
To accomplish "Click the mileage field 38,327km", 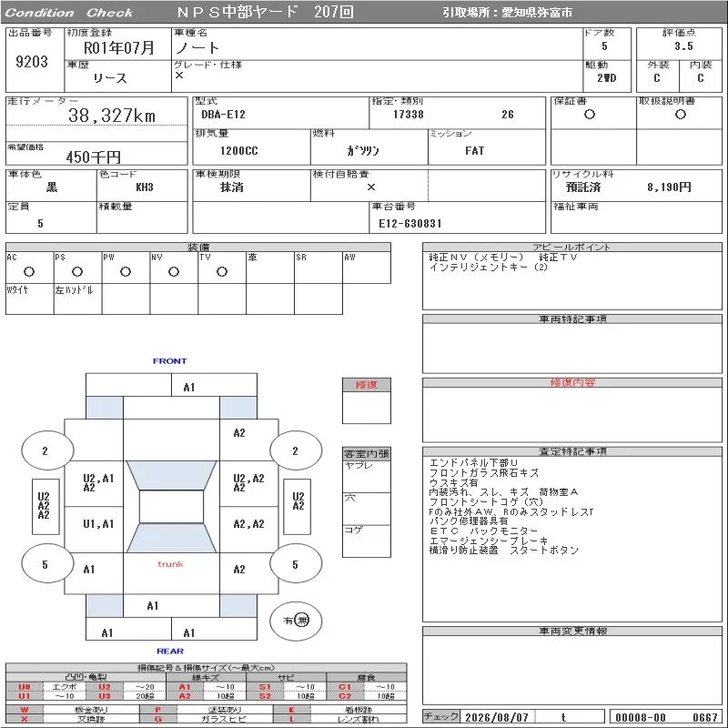I will click(112, 116).
